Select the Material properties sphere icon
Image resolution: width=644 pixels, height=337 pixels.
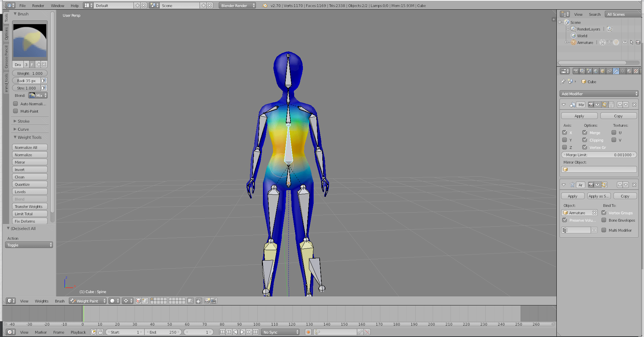pos(629,71)
